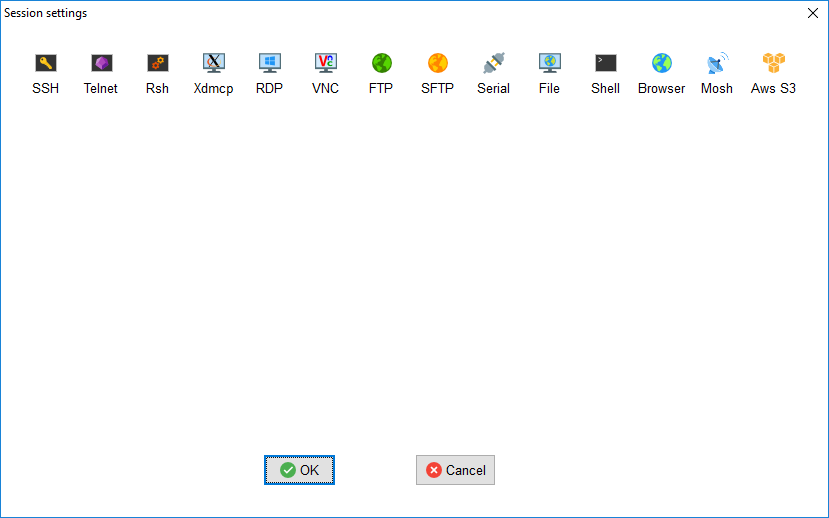Close the Session settings dialog window
The height and width of the screenshot is (518, 829).
812,13
